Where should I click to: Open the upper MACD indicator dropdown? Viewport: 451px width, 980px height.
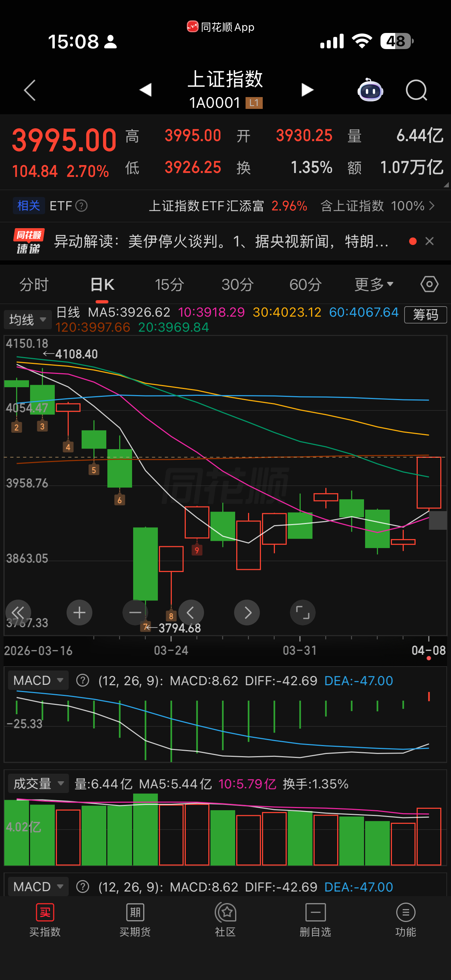pos(38,680)
